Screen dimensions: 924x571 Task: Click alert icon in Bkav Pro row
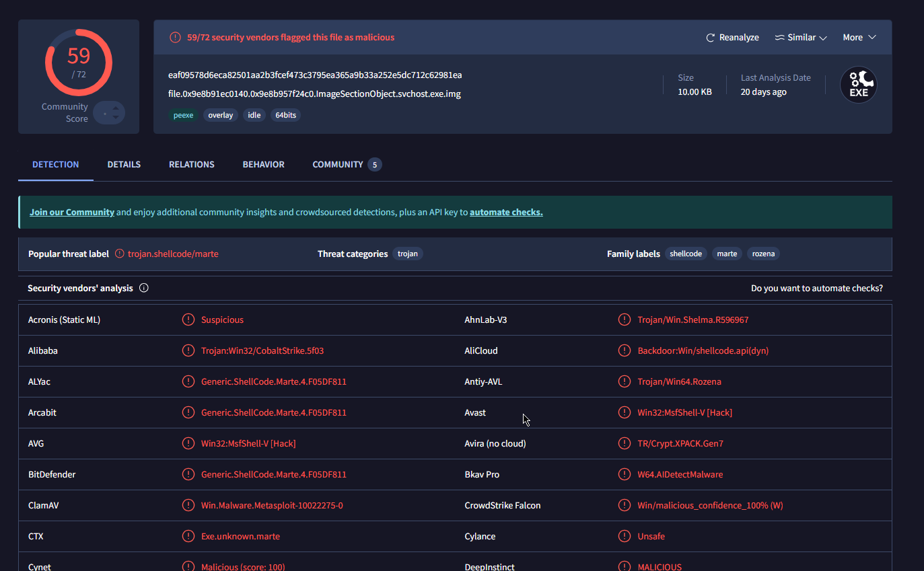click(x=625, y=474)
